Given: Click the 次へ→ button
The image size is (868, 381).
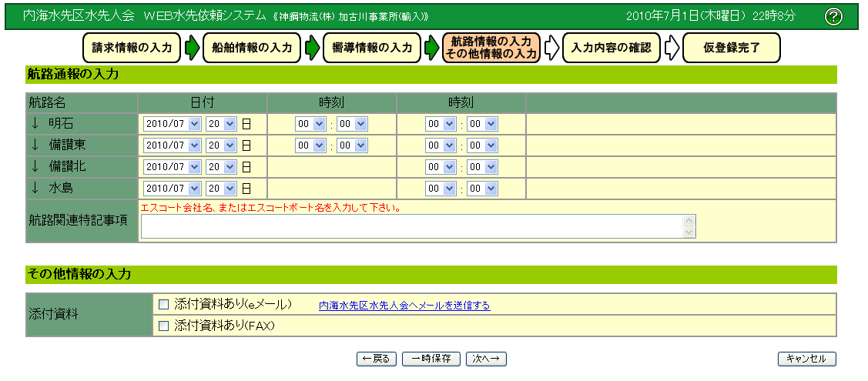Looking at the screenshot, I should 486,359.
